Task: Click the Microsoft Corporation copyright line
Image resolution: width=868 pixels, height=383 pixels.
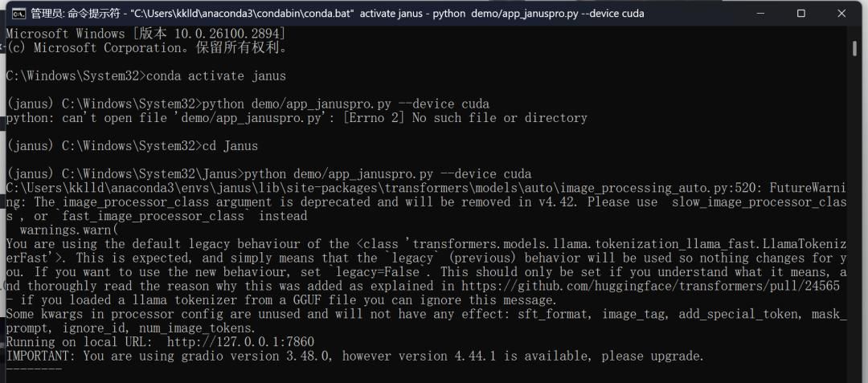Action: point(147,48)
